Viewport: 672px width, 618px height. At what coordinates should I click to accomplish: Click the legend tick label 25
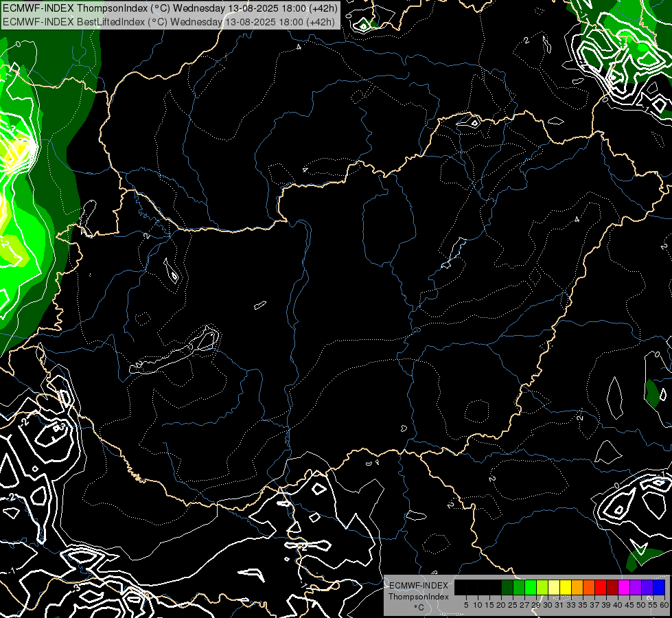pos(513,605)
